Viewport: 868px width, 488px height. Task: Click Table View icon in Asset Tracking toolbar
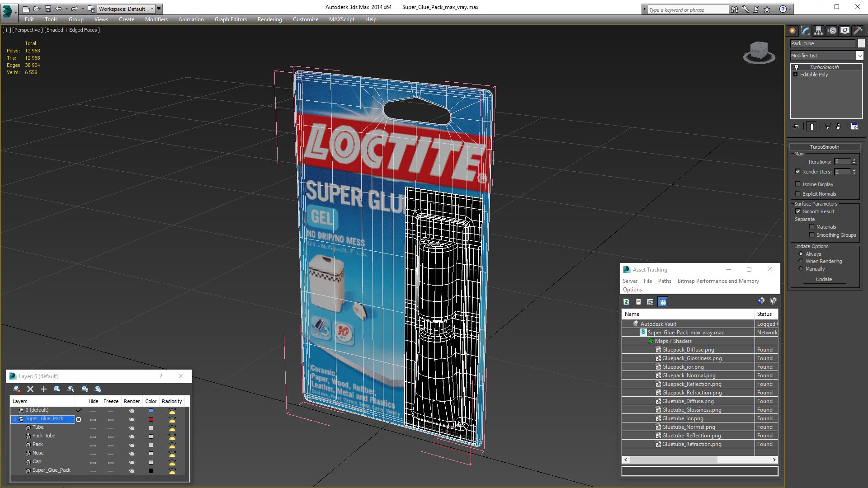point(663,302)
